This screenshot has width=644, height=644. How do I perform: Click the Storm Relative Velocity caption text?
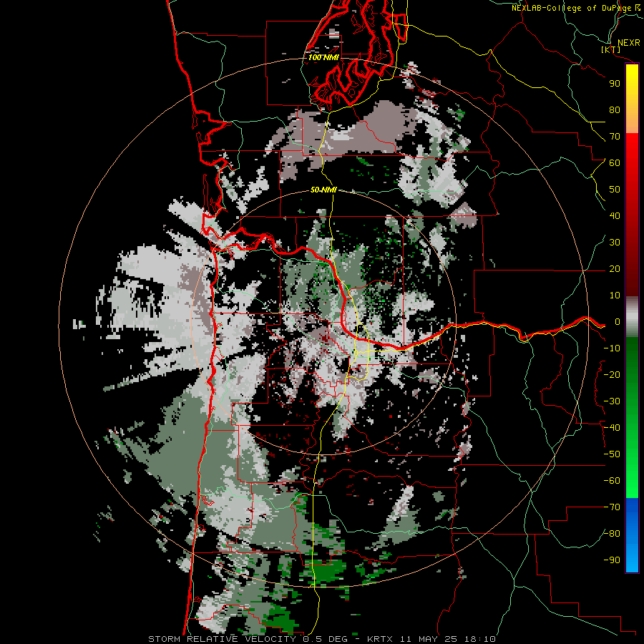click(x=321, y=639)
